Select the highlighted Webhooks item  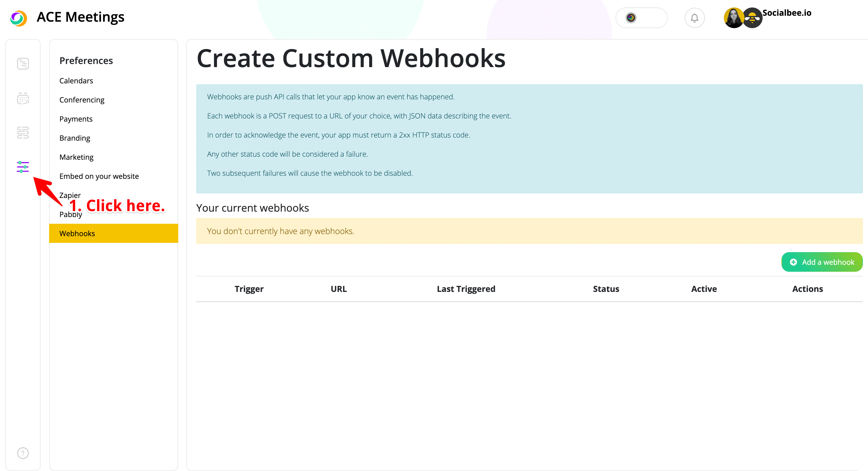(x=77, y=233)
